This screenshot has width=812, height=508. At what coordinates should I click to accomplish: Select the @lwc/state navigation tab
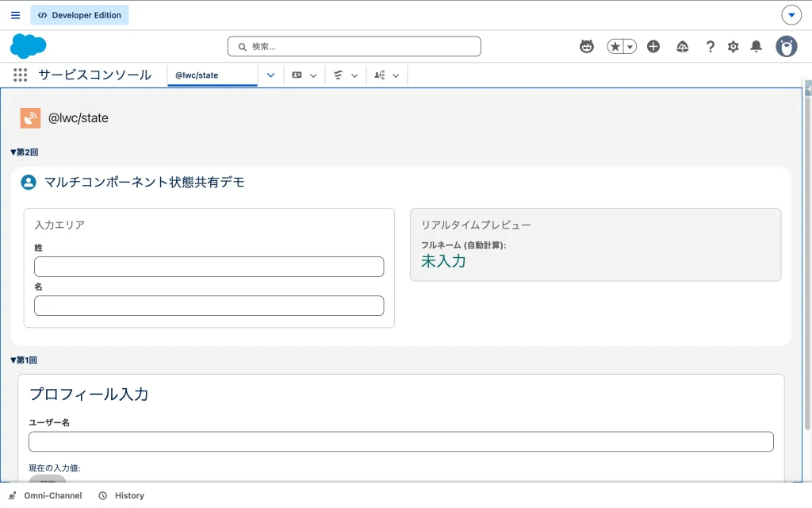(211, 75)
